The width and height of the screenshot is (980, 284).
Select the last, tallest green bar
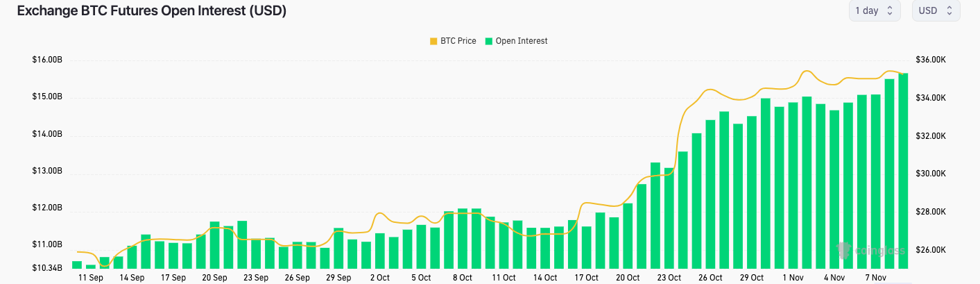click(x=903, y=170)
